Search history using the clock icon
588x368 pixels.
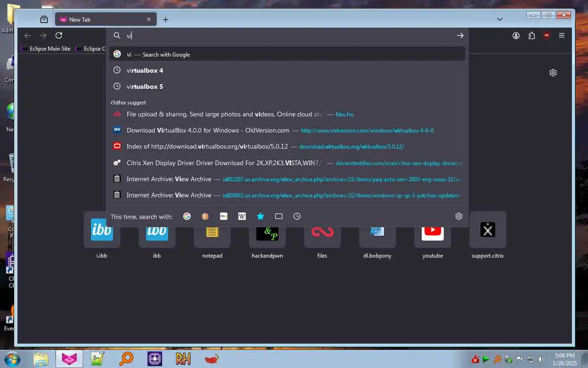tap(297, 216)
